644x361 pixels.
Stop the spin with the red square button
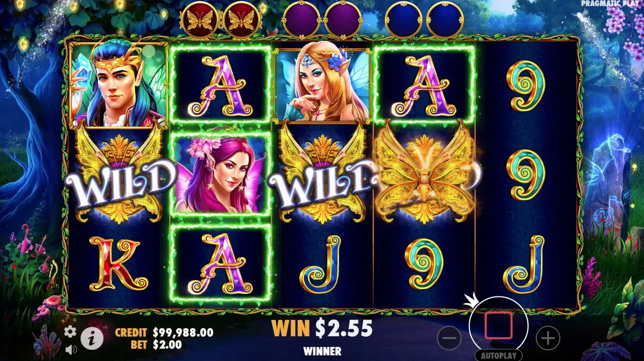[499, 326]
